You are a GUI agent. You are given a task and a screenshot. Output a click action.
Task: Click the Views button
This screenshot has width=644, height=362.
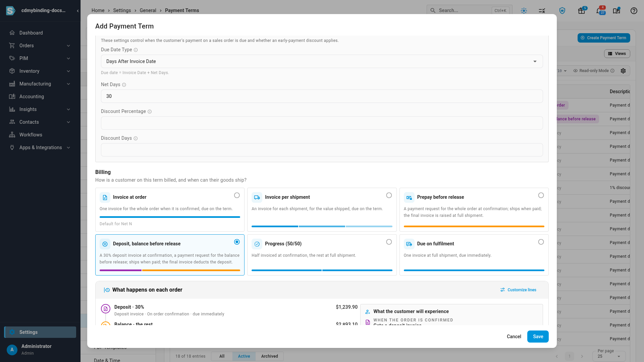pos(617,54)
